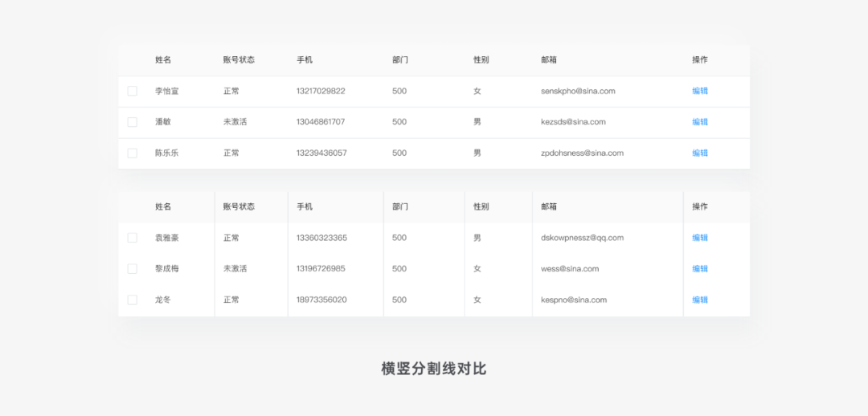Select email kezsds@sina.com
The height and width of the screenshot is (416, 868).
573,122
